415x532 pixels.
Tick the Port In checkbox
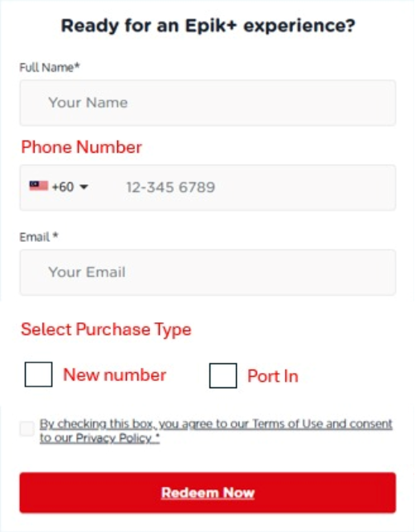[223, 375]
